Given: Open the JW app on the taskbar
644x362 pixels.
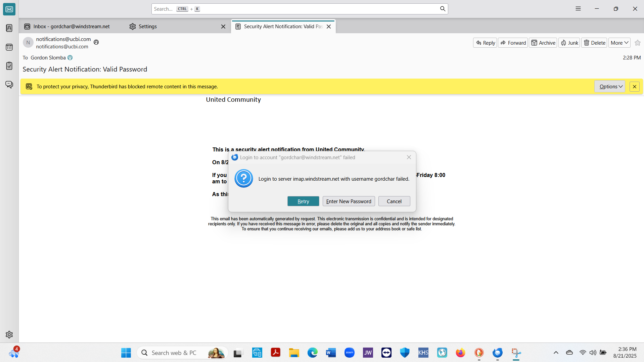Looking at the screenshot, I should [x=368, y=353].
